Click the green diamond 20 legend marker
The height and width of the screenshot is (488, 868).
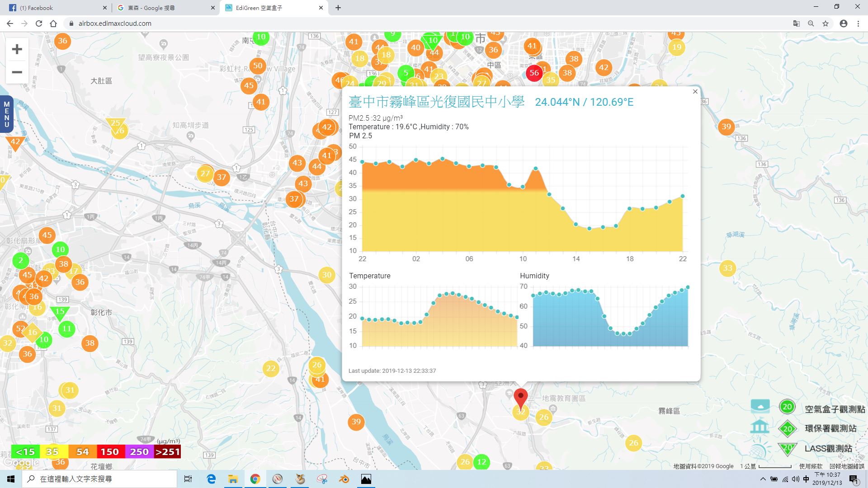pyautogui.click(x=788, y=428)
